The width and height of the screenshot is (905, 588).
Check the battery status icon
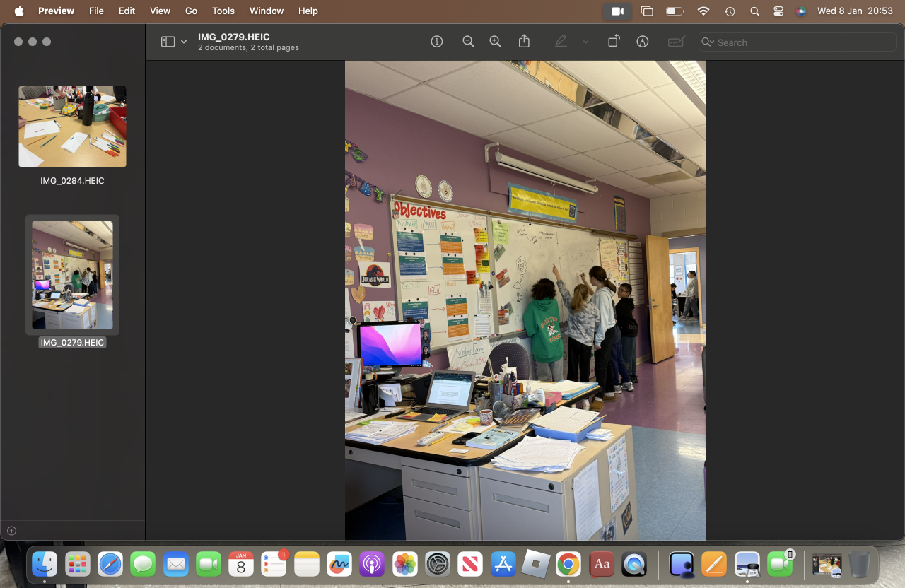pos(675,11)
